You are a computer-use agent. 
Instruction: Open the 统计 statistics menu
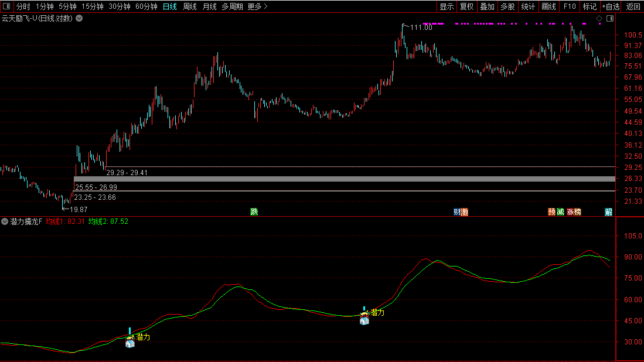coord(528,6)
